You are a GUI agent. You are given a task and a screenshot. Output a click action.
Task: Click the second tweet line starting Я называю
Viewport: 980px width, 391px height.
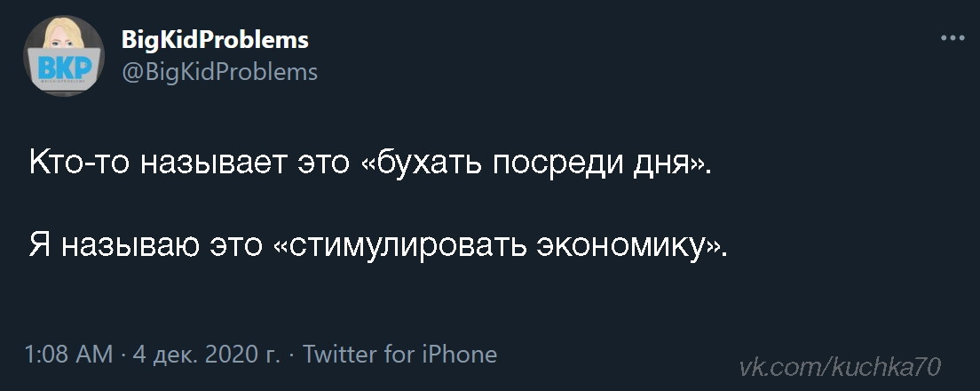click(377, 244)
